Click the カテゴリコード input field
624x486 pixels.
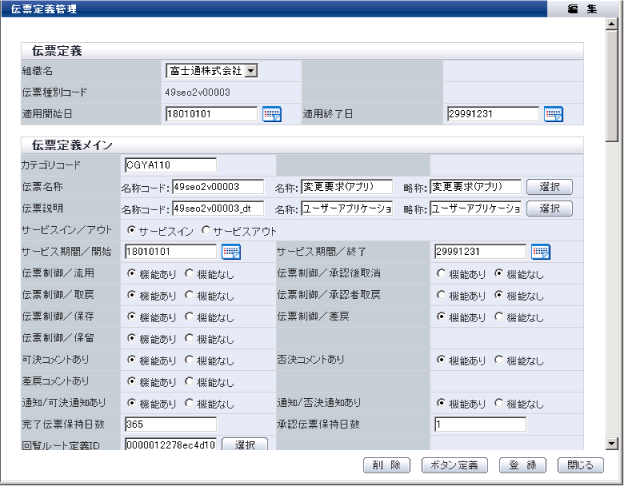click(170, 165)
